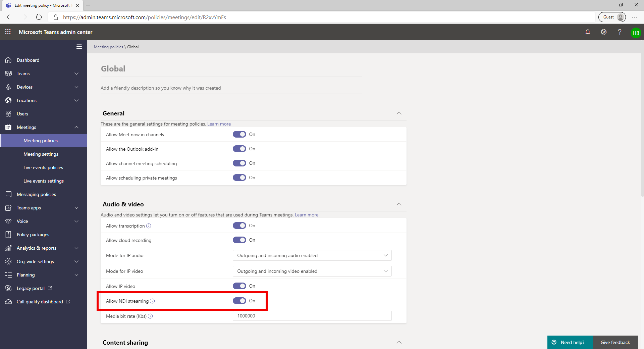
Task: Toggle Allow cloud recording switch
Action: pyautogui.click(x=239, y=240)
